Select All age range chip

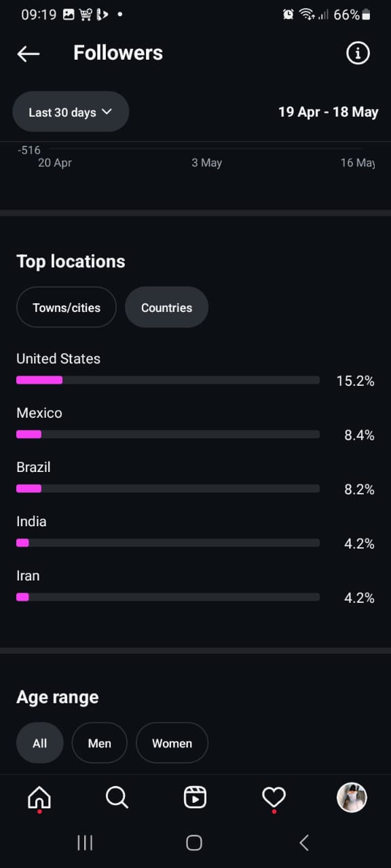[x=40, y=743]
